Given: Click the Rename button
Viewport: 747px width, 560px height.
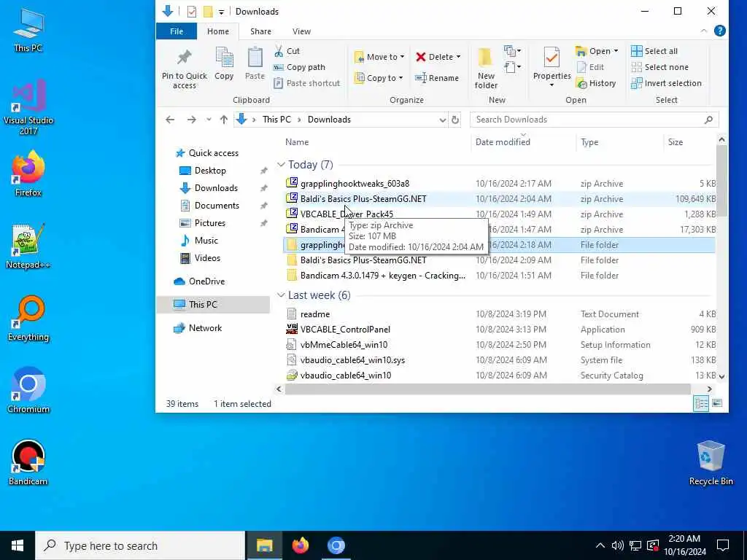Looking at the screenshot, I should pos(437,78).
